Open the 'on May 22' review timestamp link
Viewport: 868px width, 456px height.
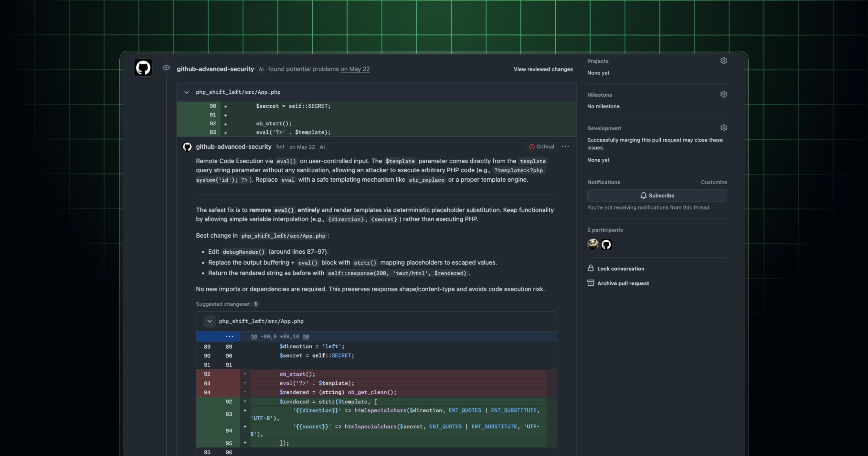click(x=355, y=69)
